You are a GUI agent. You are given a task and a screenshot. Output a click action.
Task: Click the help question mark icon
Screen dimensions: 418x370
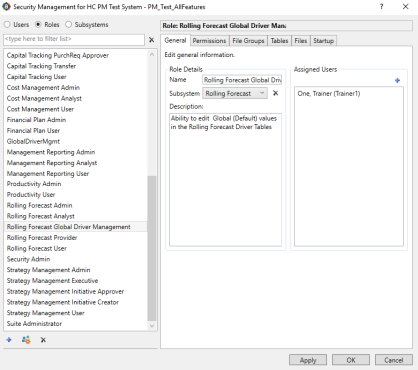coord(382,7)
